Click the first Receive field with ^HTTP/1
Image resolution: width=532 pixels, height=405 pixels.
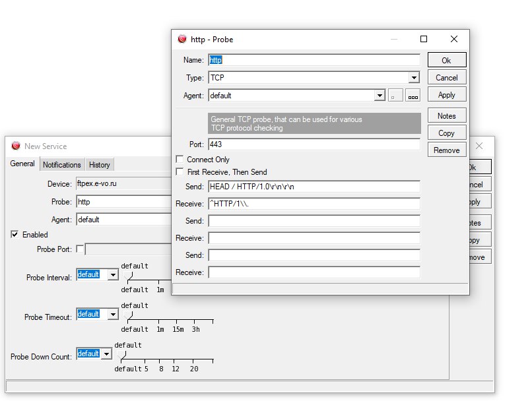point(314,204)
